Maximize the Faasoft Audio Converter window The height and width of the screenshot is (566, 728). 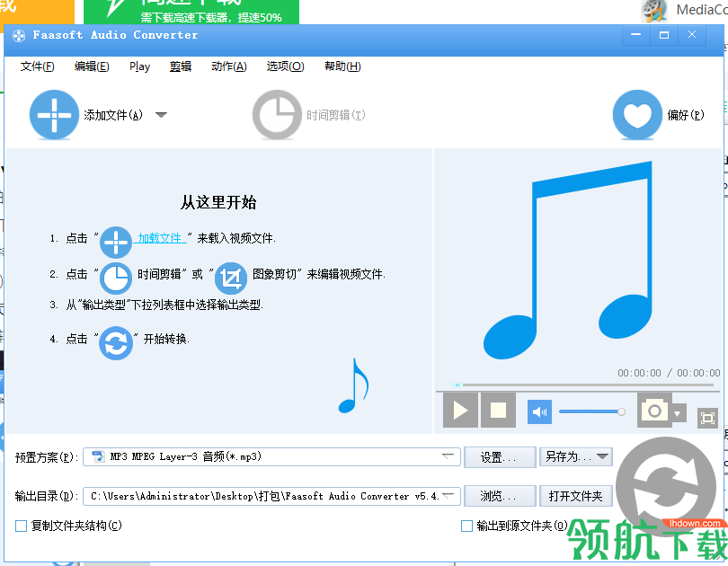coord(664,35)
